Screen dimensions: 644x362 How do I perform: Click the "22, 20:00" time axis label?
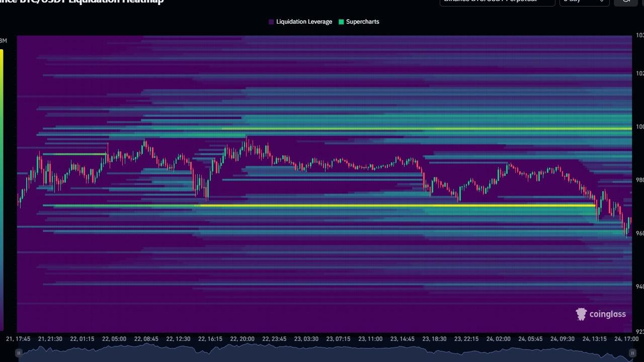point(242,339)
